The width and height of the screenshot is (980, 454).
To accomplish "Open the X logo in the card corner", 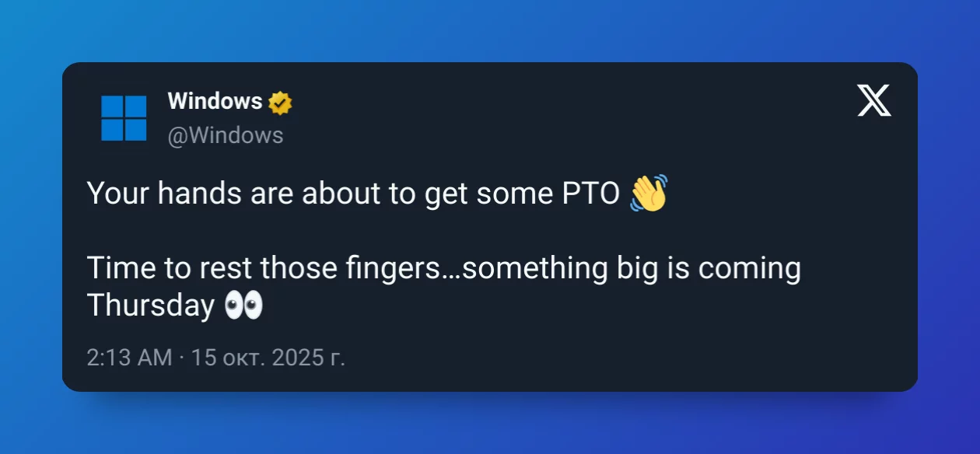I will (x=874, y=102).
